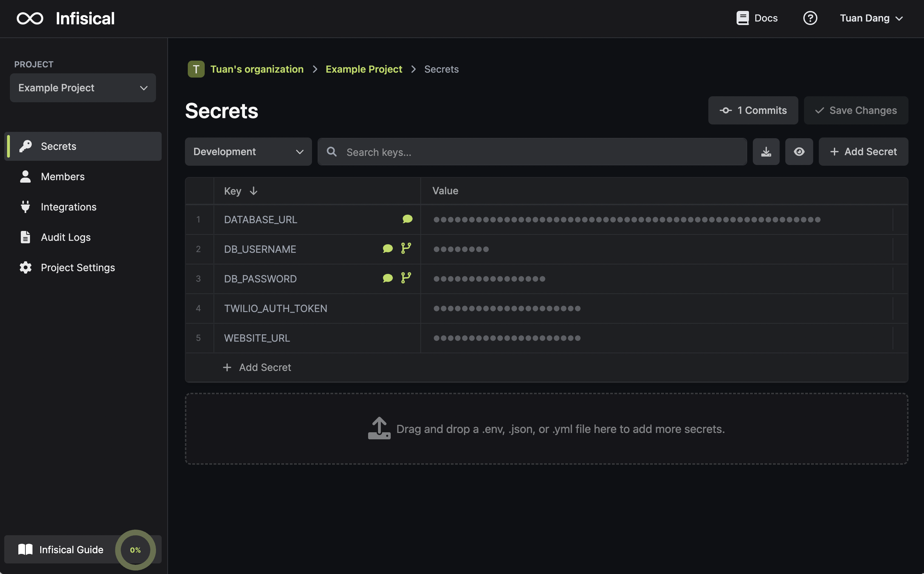
Task: Expand the Example Project dropdown
Action: click(x=83, y=88)
